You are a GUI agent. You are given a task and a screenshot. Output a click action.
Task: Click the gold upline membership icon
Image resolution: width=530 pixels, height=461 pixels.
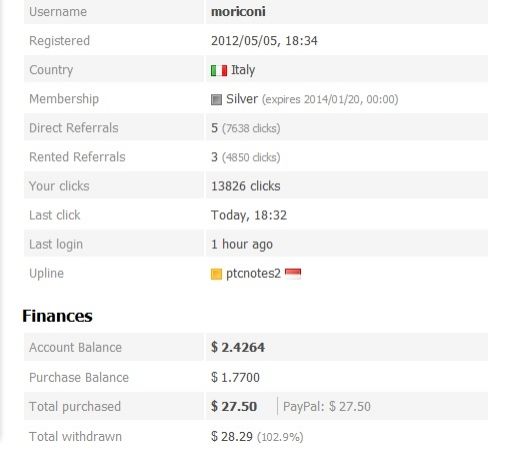point(216,274)
